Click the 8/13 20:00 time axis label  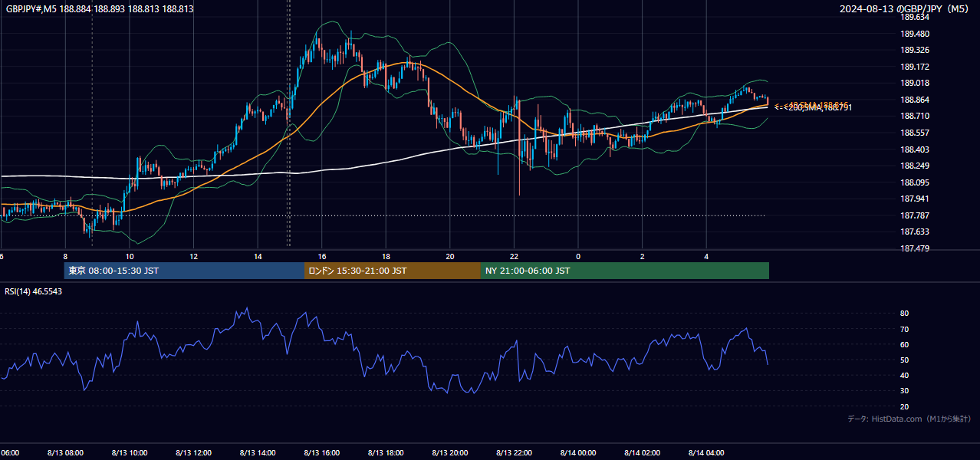click(x=449, y=452)
